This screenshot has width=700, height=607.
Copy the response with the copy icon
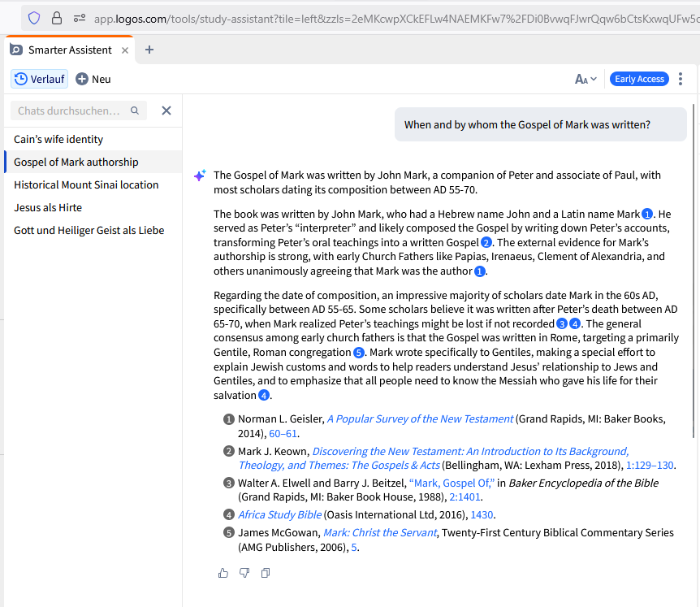pyautogui.click(x=266, y=573)
